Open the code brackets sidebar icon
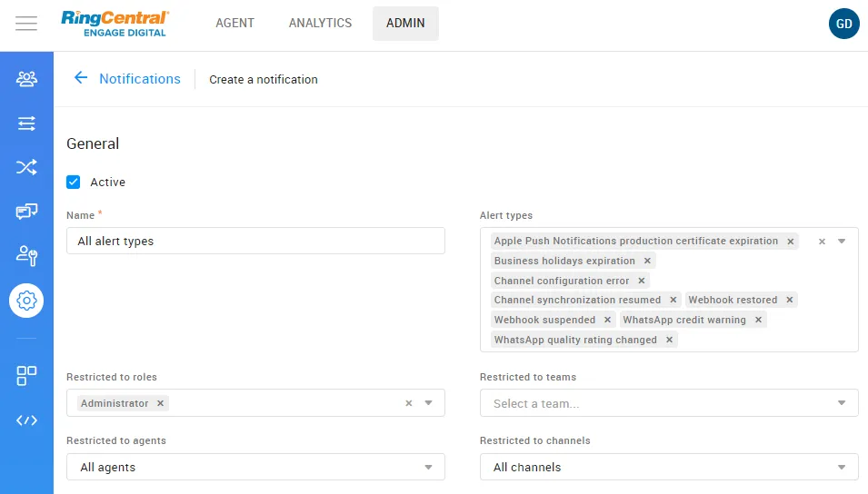The image size is (868, 494). [26, 420]
